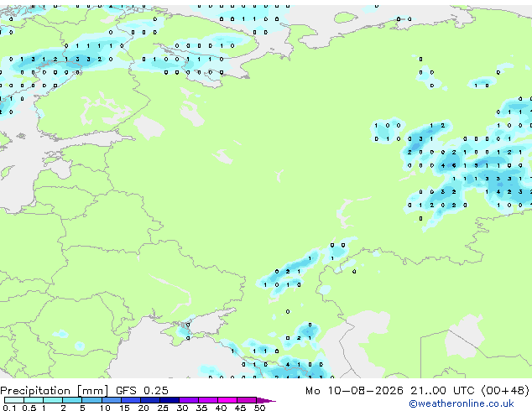This screenshot has width=532, height=411.
Task: Click the '(00+48)' forecast offset text
Action: coord(505,391)
